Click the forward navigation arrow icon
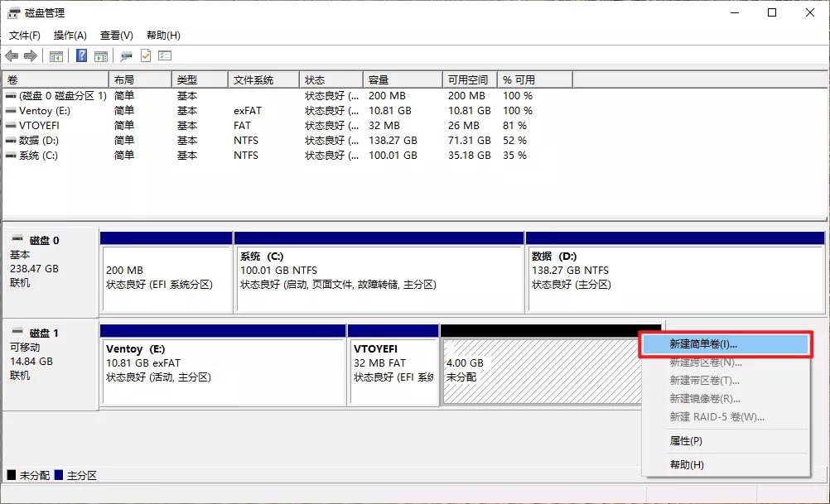Image resolution: width=830 pixels, height=504 pixels. (29, 55)
